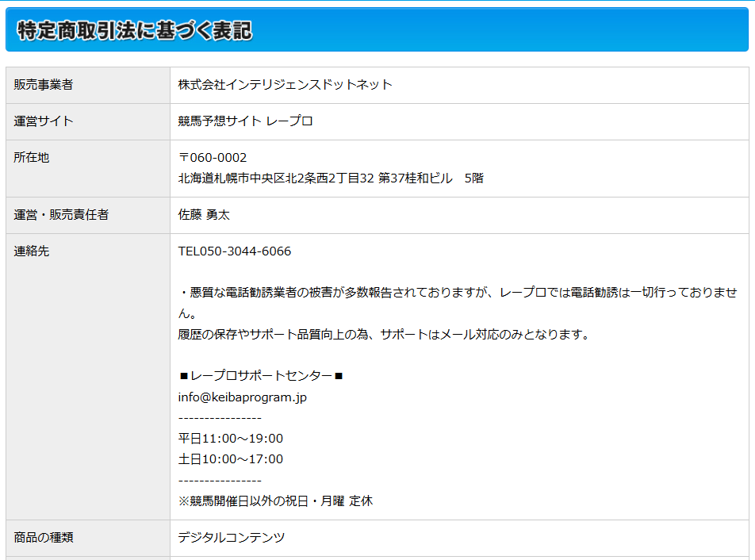
Task: Click the warning sentence about 悪質な電話勧誘業者
Action: (x=458, y=303)
